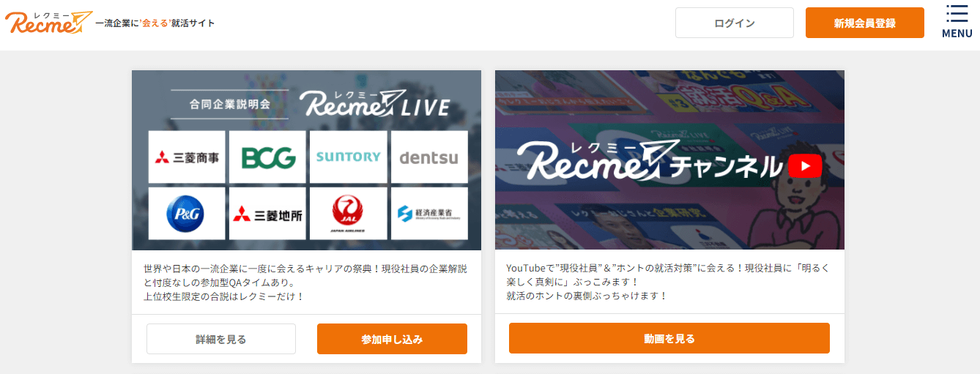Open the hamburger MENU icon
The height and width of the screenshot is (374, 980).
coord(957,22)
